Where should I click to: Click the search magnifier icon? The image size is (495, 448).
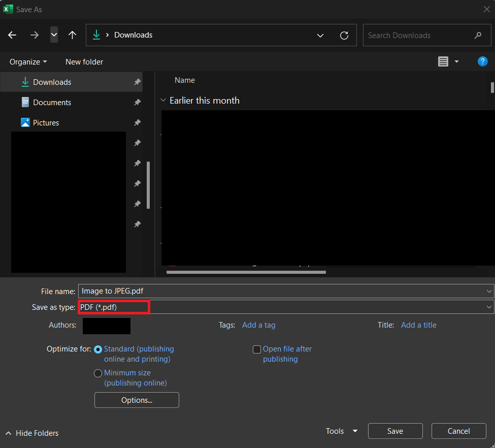(x=478, y=36)
